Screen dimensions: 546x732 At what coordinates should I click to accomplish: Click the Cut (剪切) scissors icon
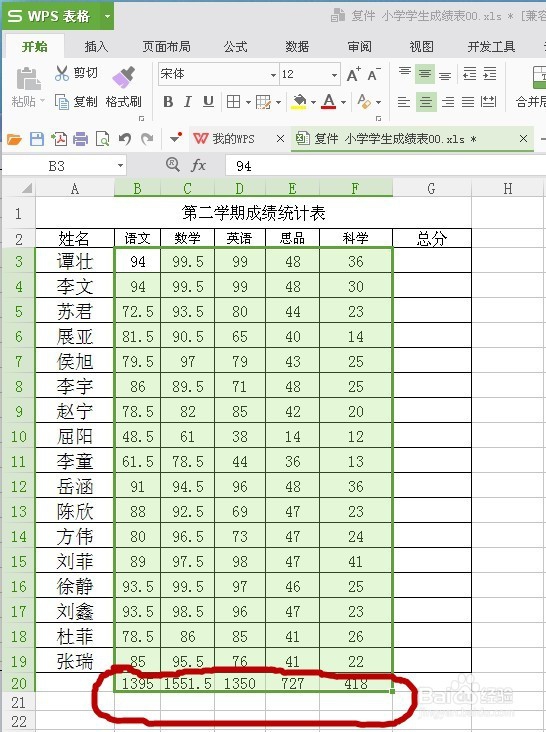click(62, 73)
